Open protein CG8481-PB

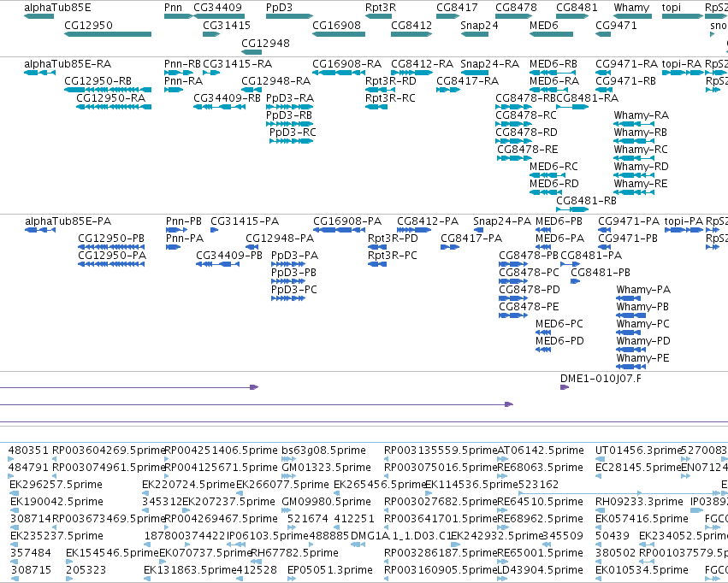[601, 273]
